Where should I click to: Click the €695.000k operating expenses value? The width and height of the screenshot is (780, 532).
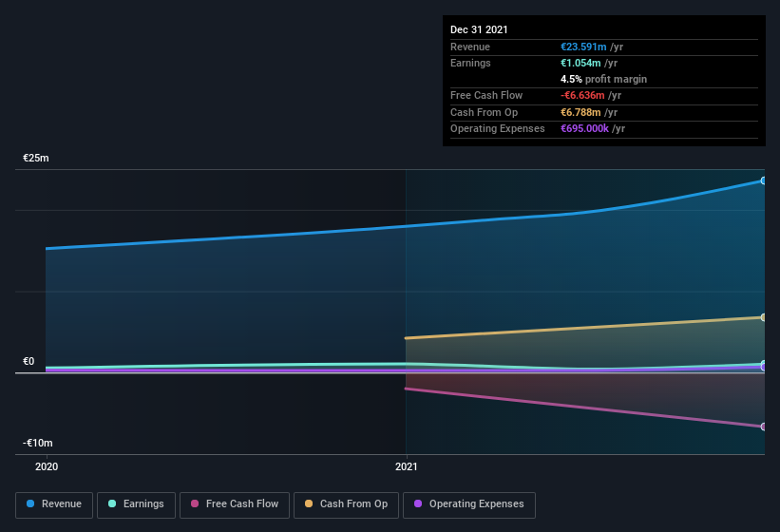click(x=584, y=128)
